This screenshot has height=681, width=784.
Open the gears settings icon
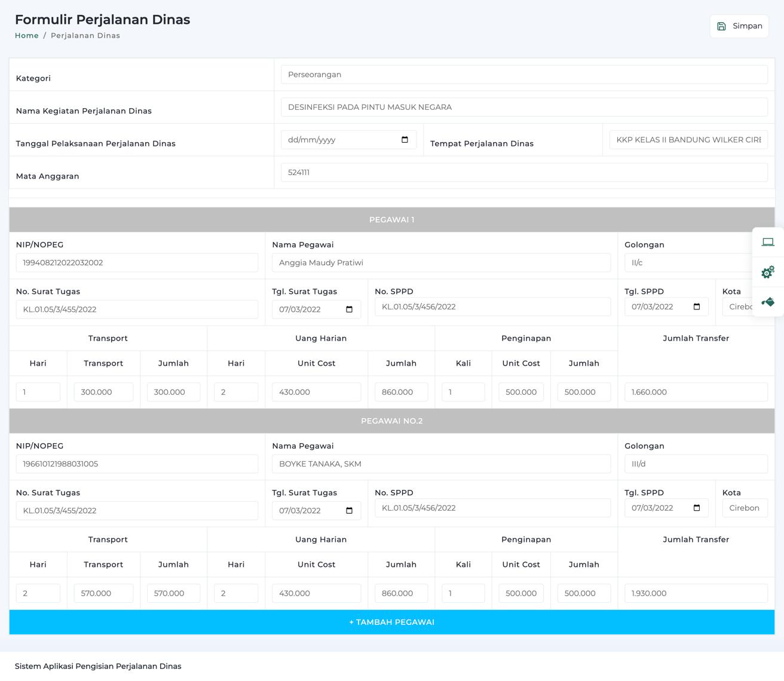click(x=768, y=272)
